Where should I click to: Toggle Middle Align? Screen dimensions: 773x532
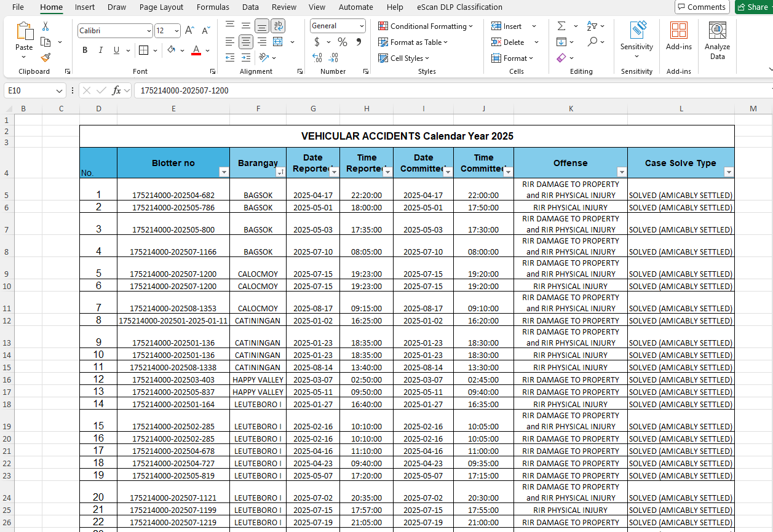tap(246, 26)
